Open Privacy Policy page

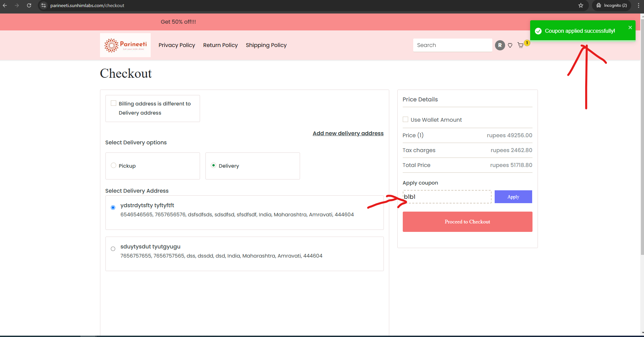pyautogui.click(x=177, y=45)
